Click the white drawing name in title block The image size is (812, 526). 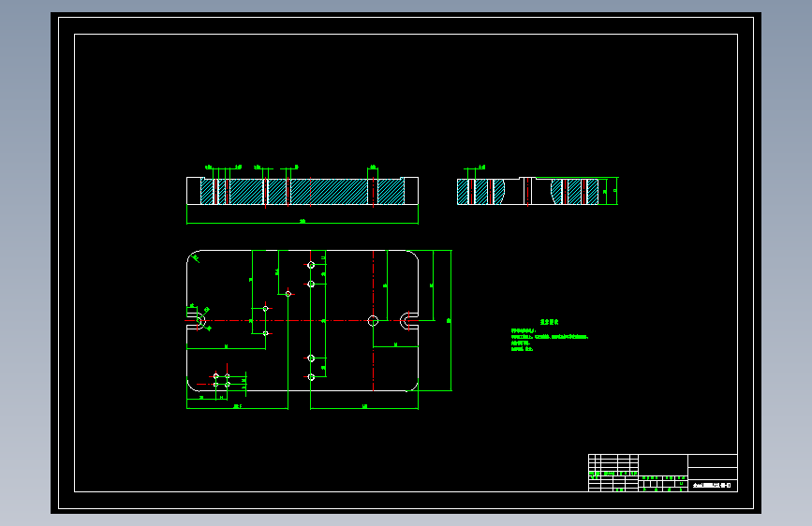tap(712, 486)
